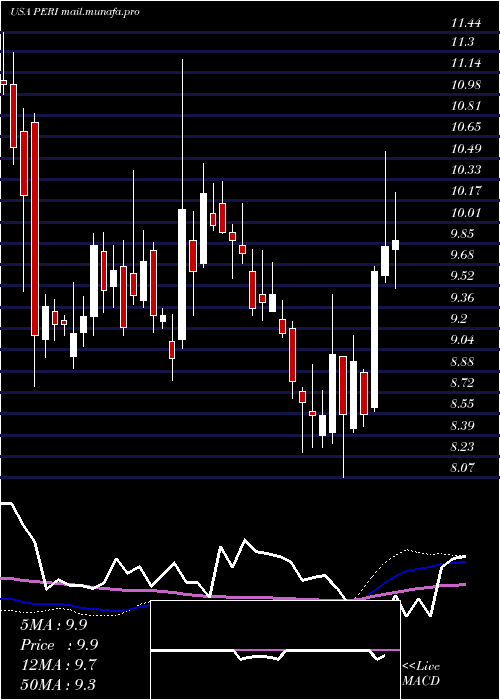Select the 10.33 price axis label
Screen dimensions: 500x700
click(x=466, y=170)
